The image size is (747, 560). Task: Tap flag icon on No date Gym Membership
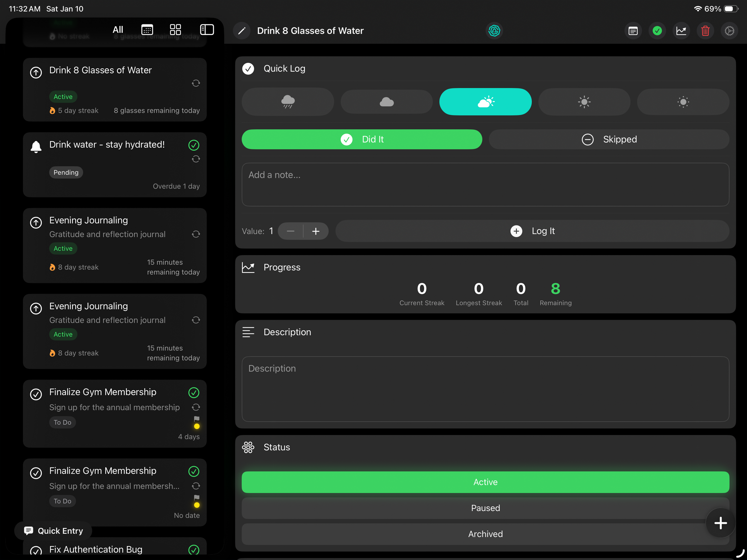[x=197, y=498]
